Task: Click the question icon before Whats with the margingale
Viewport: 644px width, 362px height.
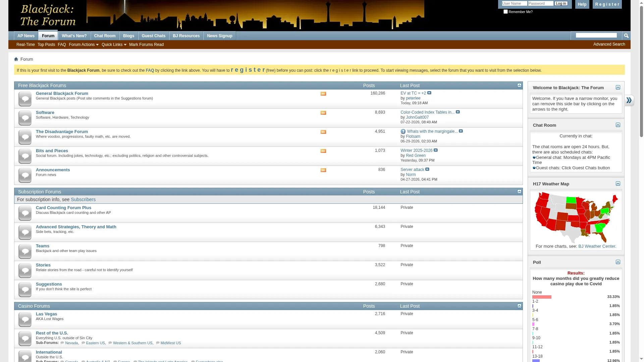Action: (x=403, y=132)
